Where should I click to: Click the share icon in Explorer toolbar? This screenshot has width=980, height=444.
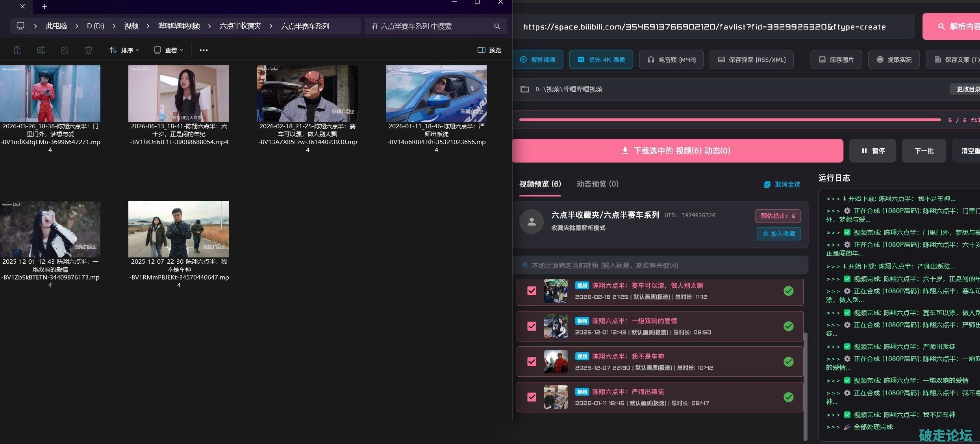point(65,50)
